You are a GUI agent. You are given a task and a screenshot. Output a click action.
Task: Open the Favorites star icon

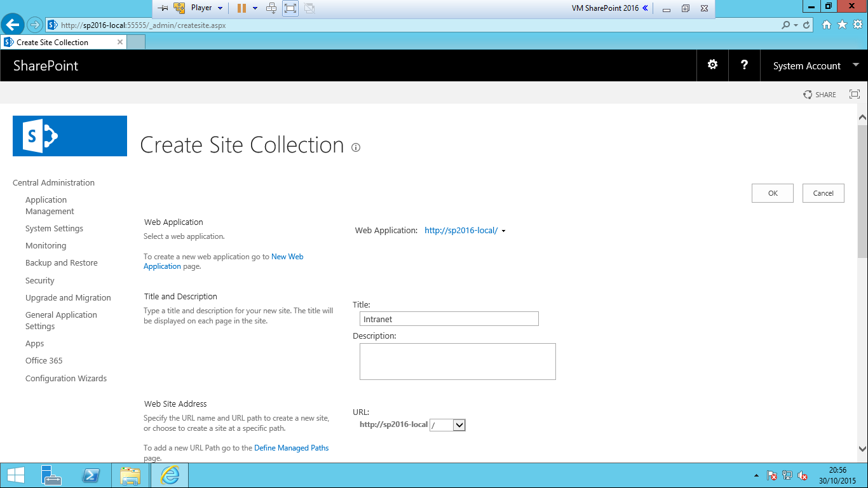(x=843, y=25)
